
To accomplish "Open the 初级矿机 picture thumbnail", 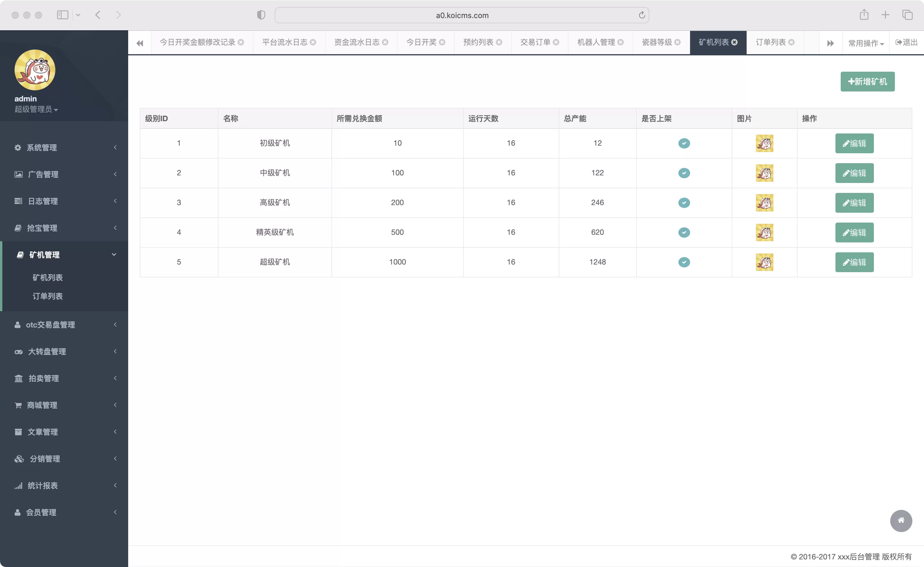I will point(764,143).
